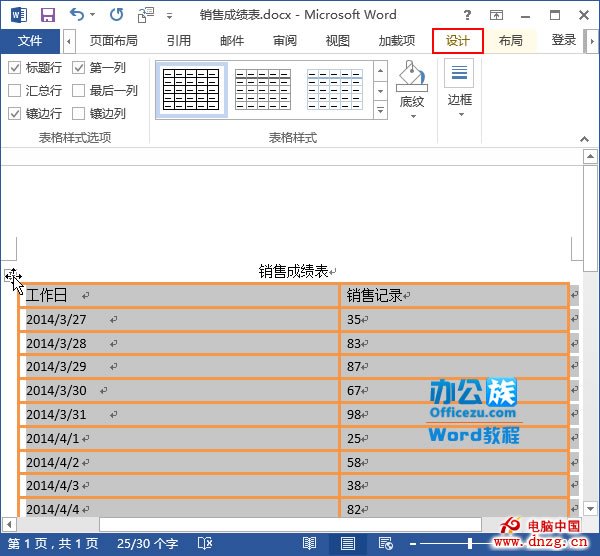This screenshot has width=600, height=556.
Task: Switch to the 邮件 tab
Action: (232, 40)
